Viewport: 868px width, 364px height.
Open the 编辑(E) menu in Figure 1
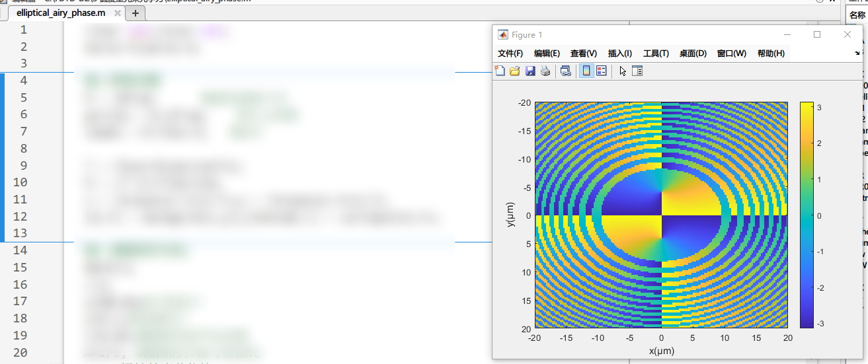pos(547,54)
